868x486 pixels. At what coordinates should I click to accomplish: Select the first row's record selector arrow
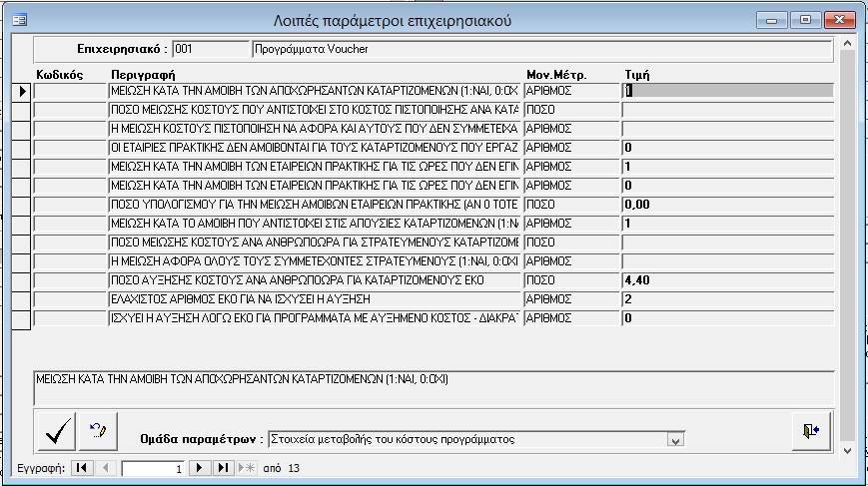pyautogui.click(x=22, y=91)
